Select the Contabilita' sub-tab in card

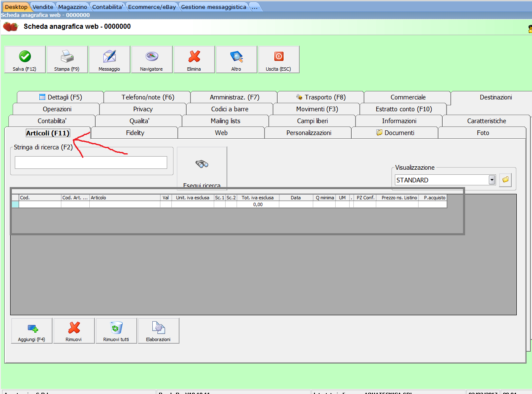coord(52,121)
